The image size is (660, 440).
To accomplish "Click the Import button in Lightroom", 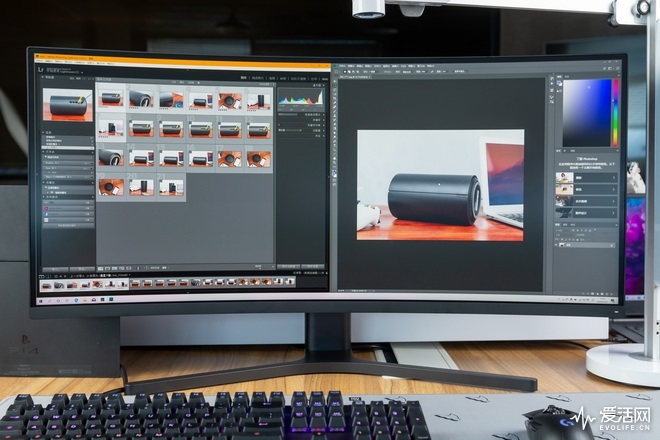I will [56, 269].
